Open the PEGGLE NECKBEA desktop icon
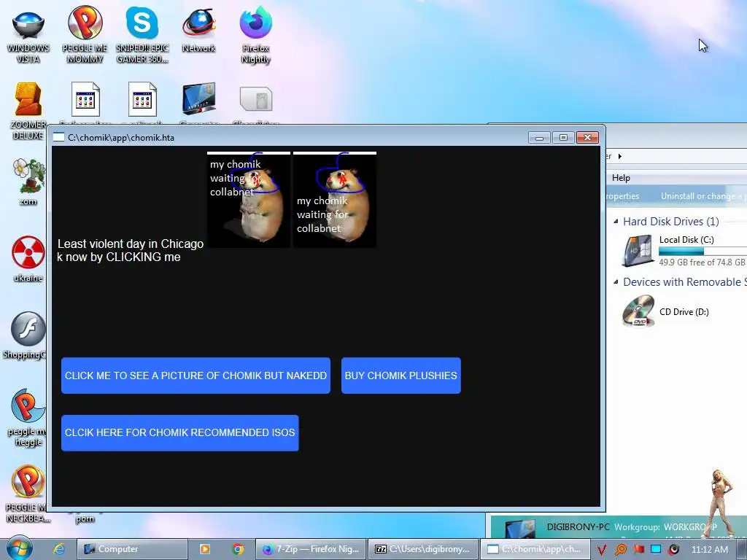Screen dimensions: 747x560 (x=27, y=494)
